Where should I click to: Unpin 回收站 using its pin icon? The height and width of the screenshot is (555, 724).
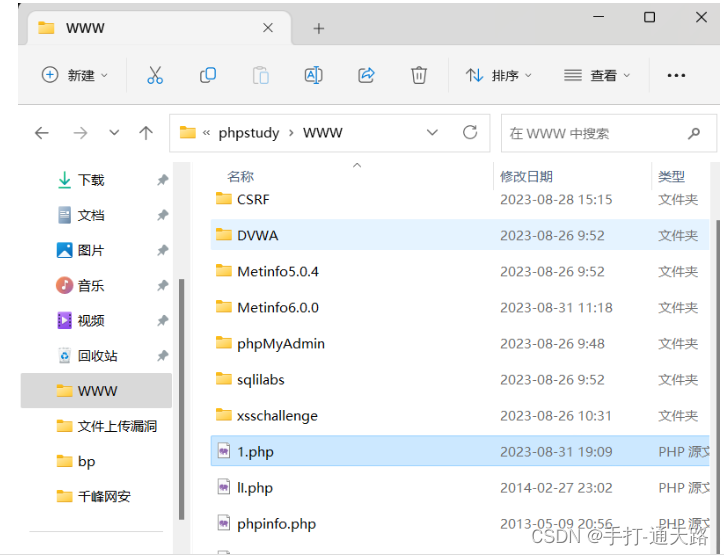tap(163, 355)
